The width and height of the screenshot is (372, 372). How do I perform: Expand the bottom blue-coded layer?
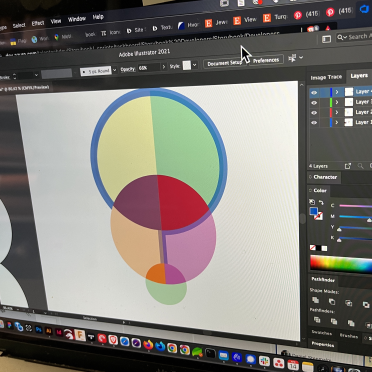pos(337,122)
